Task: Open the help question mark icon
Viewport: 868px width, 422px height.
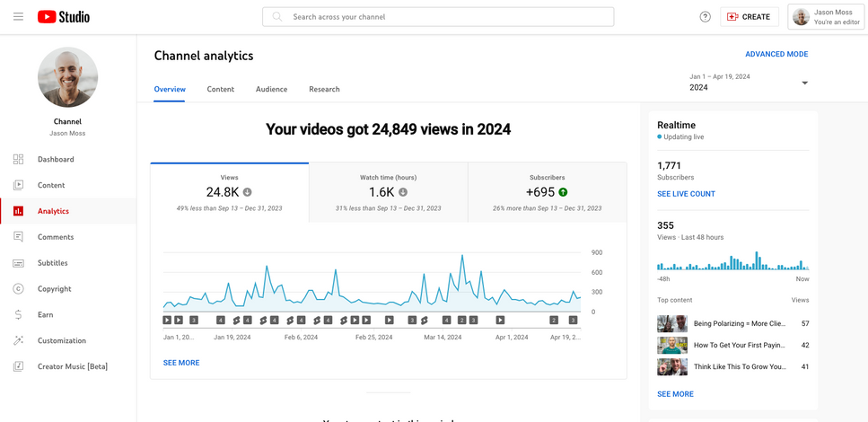Action: (x=705, y=17)
